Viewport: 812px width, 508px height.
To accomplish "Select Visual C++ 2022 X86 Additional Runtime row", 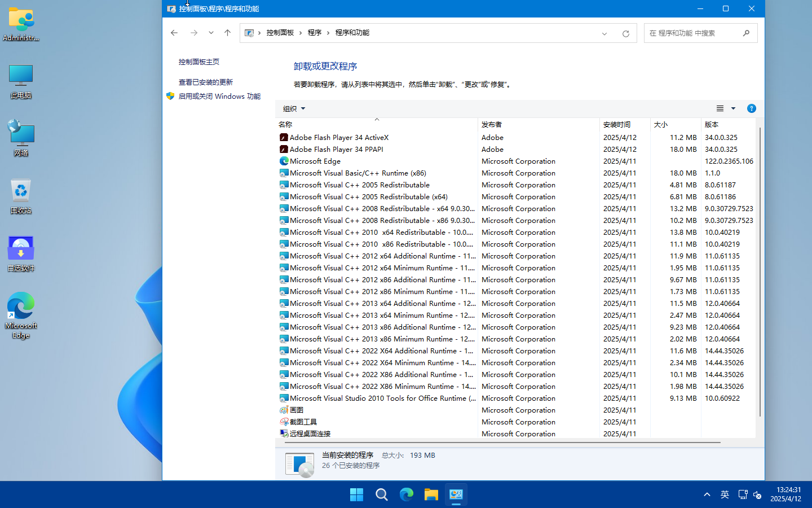I will tap(515, 375).
